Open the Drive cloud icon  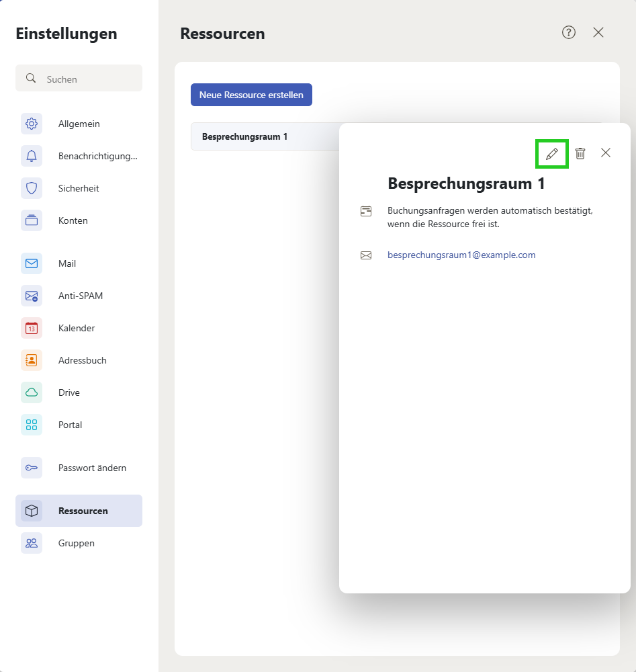click(32, 392)
